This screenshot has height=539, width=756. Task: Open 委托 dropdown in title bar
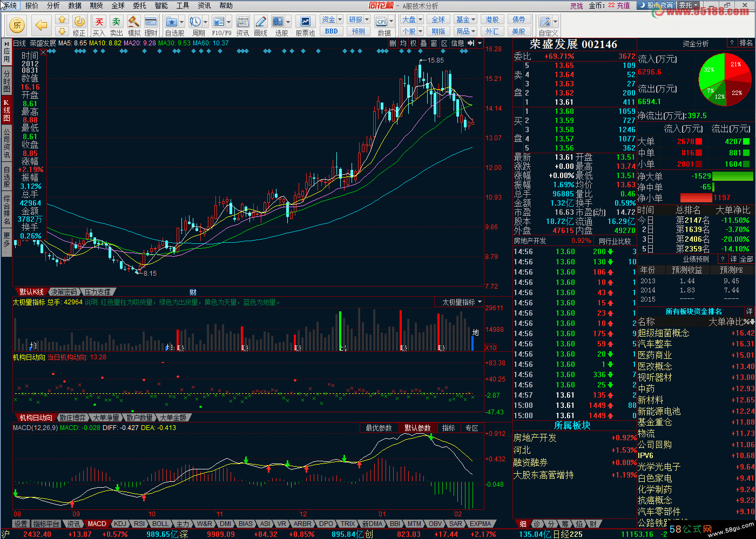(x=688, y=5)
